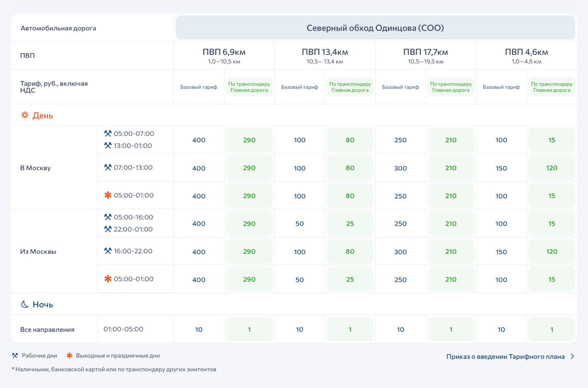Select the Северный обход Одинцова (СОО) header
This screenshot has width=588, height=388.
(375, 27)
